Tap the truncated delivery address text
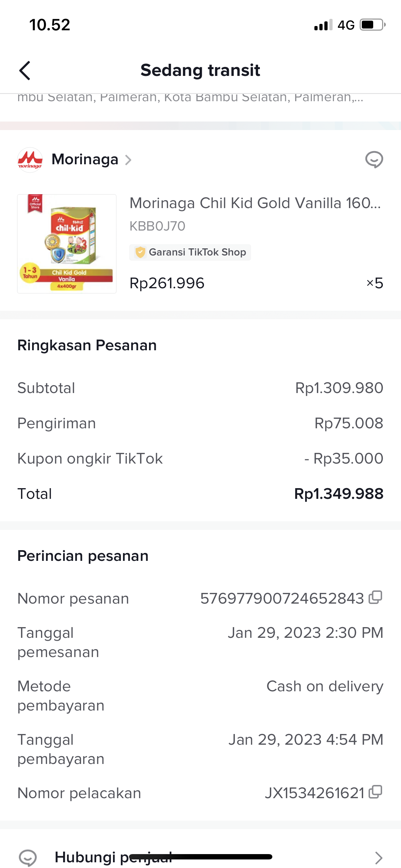Screen dimensions: 401x868 [190, 98]
